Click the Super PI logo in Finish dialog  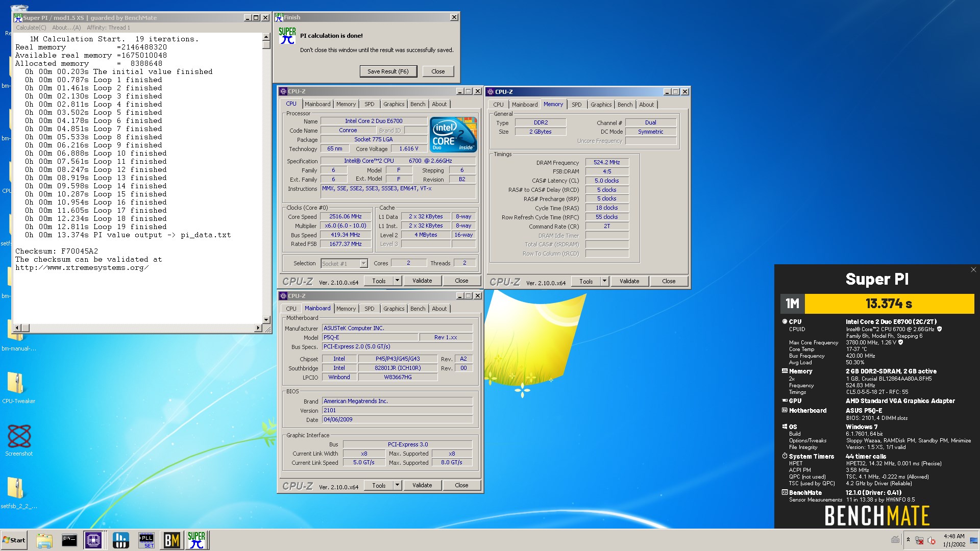[x=287, y=36]
